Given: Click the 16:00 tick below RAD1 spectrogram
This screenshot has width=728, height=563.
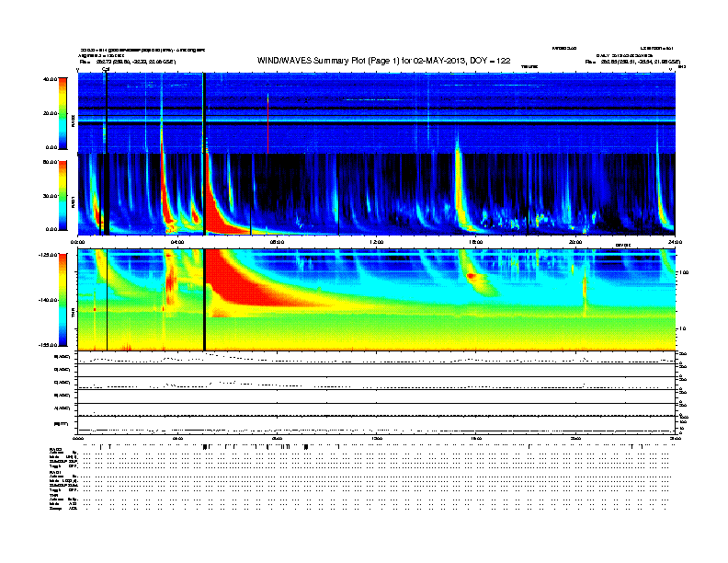Looking at the screenshot, I should click(476, 242).
